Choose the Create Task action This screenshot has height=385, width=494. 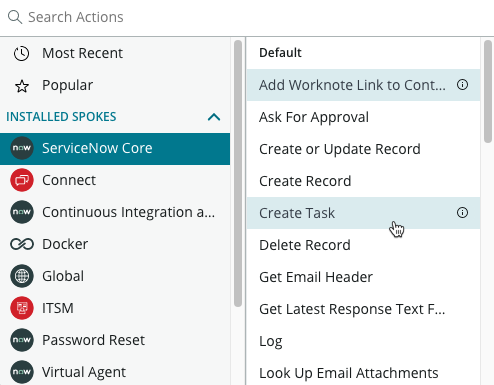pos(363,213)
